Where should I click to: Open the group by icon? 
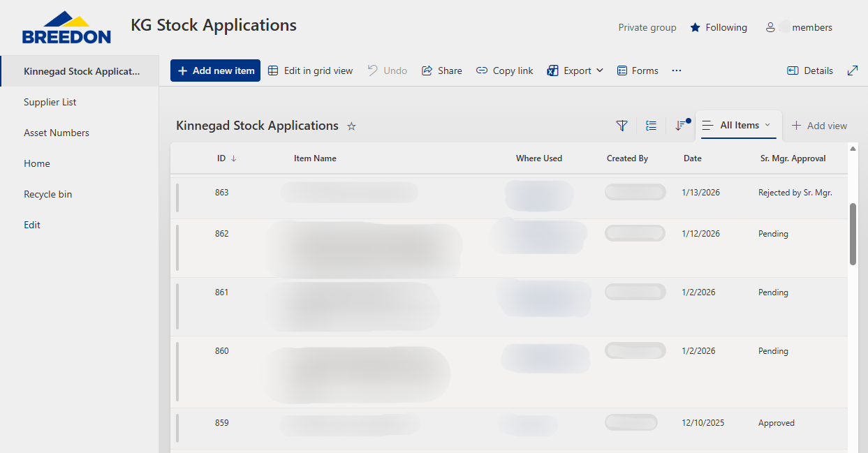pyautogui.click(x=652, y=126)
